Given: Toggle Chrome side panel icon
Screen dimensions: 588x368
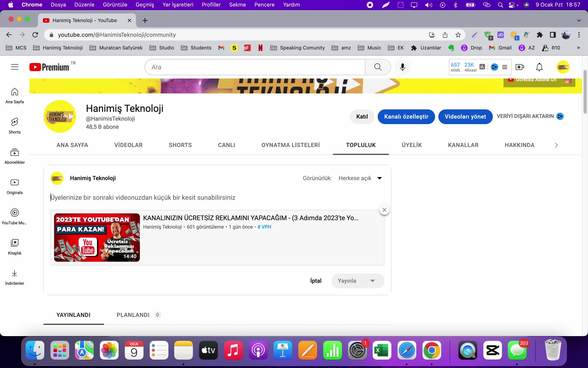Looking at the screenshot, I should (553, 35).
